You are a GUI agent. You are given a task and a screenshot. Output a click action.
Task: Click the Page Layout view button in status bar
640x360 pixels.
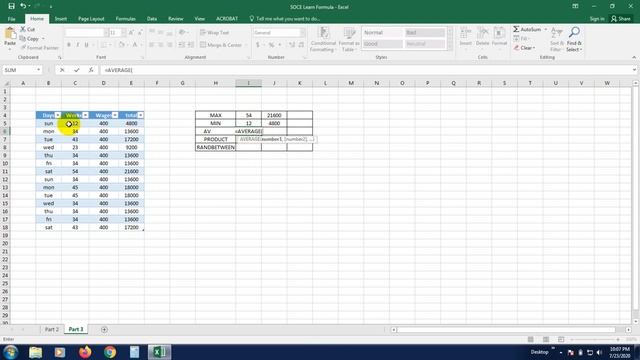tap(546, 340)
